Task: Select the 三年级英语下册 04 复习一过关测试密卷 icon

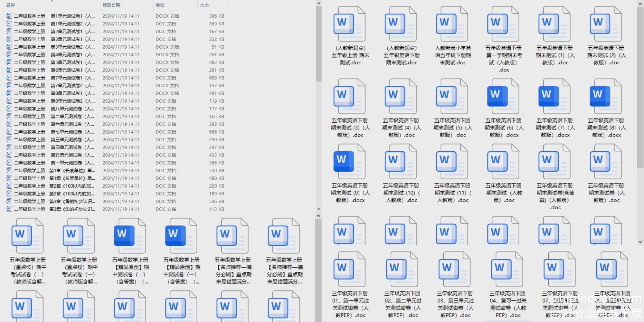Action: (507, 270)
